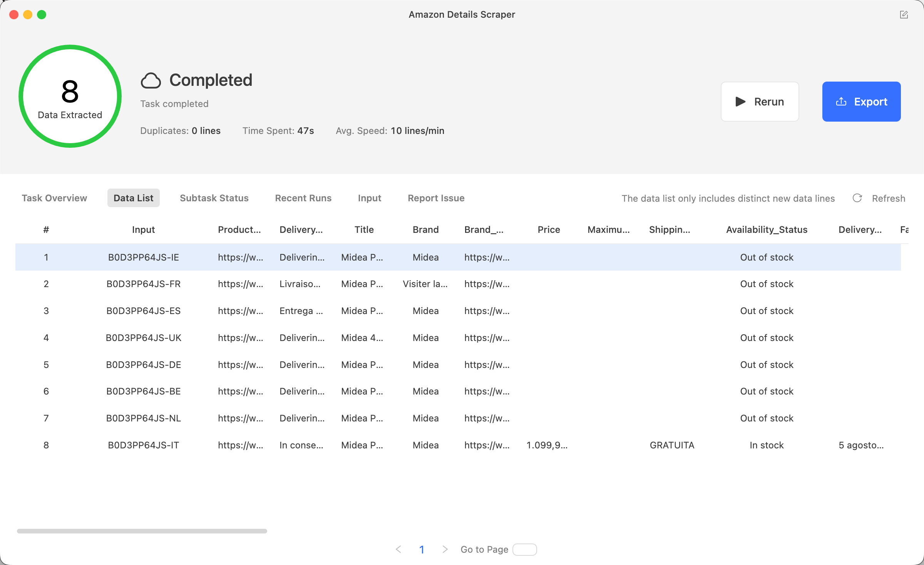Click the Refresh text link

(x=888, y=198)
